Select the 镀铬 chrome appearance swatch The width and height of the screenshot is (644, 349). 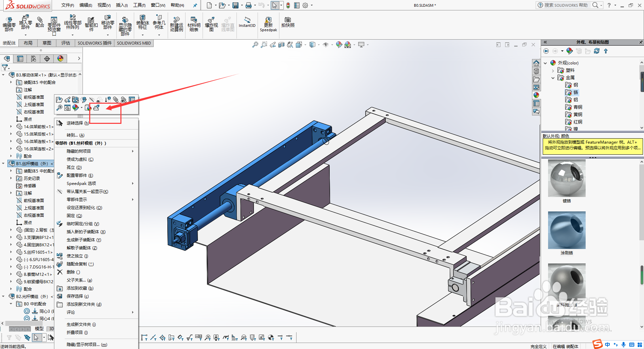tap(566, 178)
